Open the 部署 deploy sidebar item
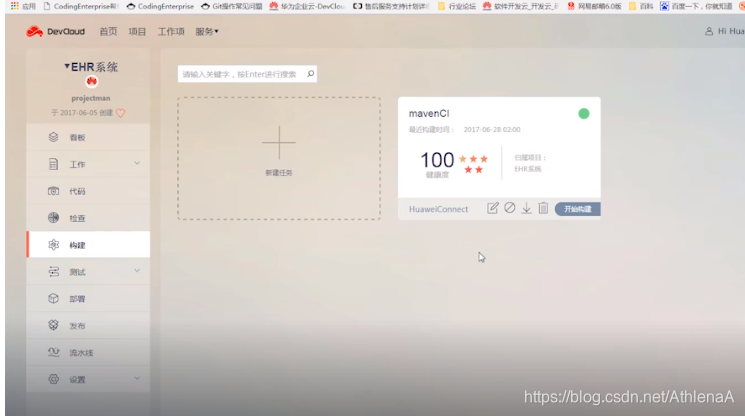 pyautogui.click(x=88, y=299)
